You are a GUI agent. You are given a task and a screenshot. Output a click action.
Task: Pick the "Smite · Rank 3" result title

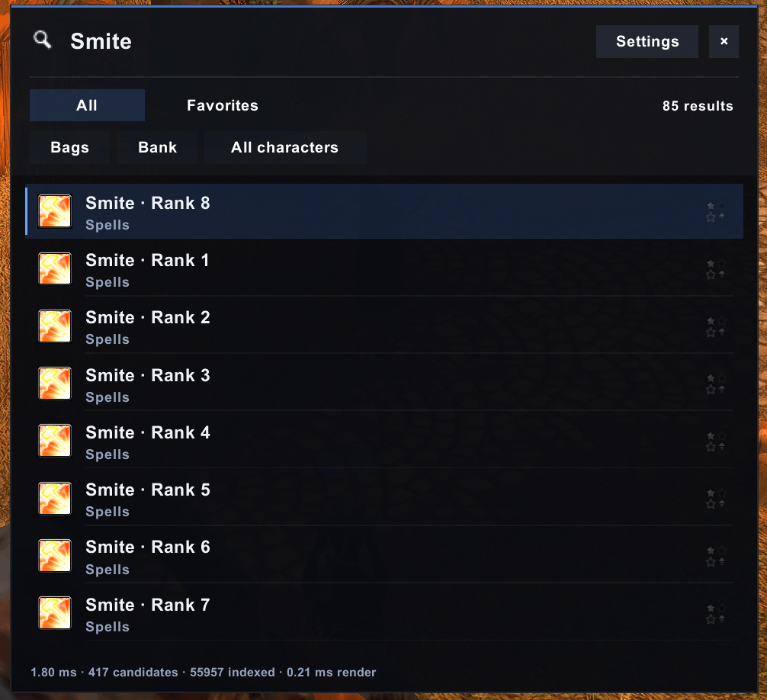click(x=148, y=375)
